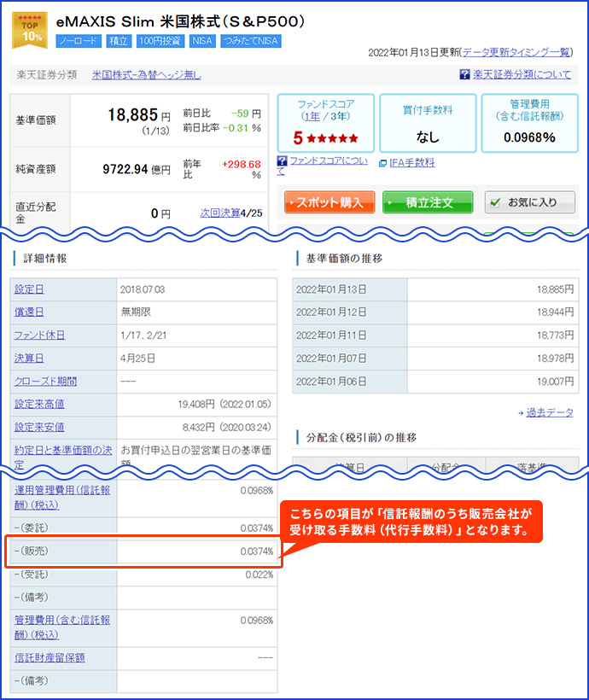The height and width of the screenshot is (700, 589).
Task: Click the 2022年01月07日 price history row
Action: pyautogui.click(x=435, y=359)
